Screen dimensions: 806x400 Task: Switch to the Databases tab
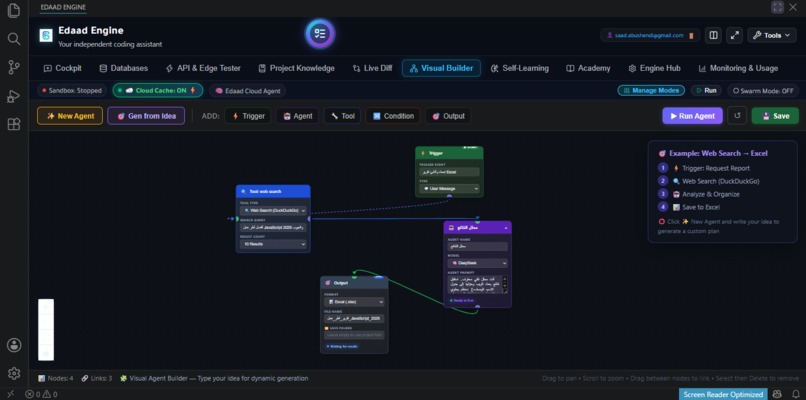click(x=123, y=68)
